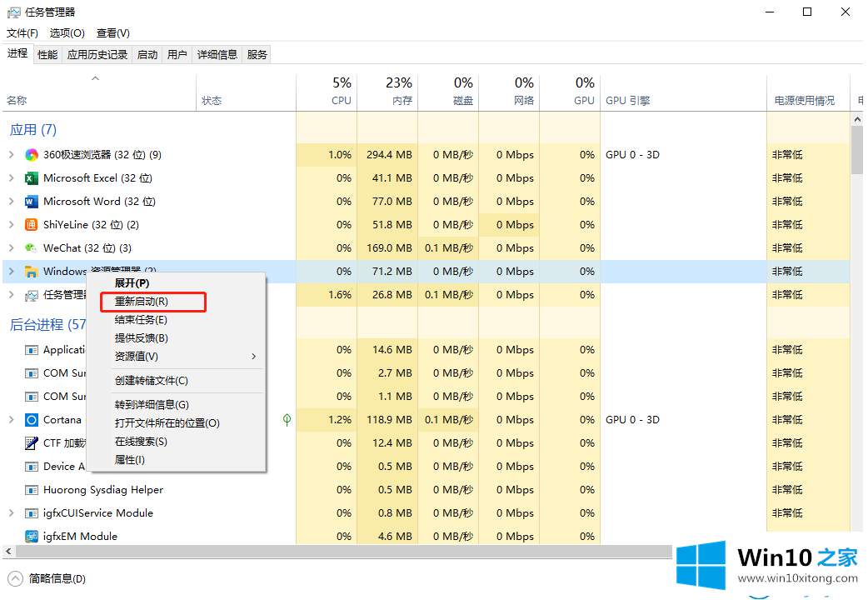Image resolution: width=868 pixels, height=600 pixels.
Task: Expand the igfxCUIService Module group
Action: (12, 513)
